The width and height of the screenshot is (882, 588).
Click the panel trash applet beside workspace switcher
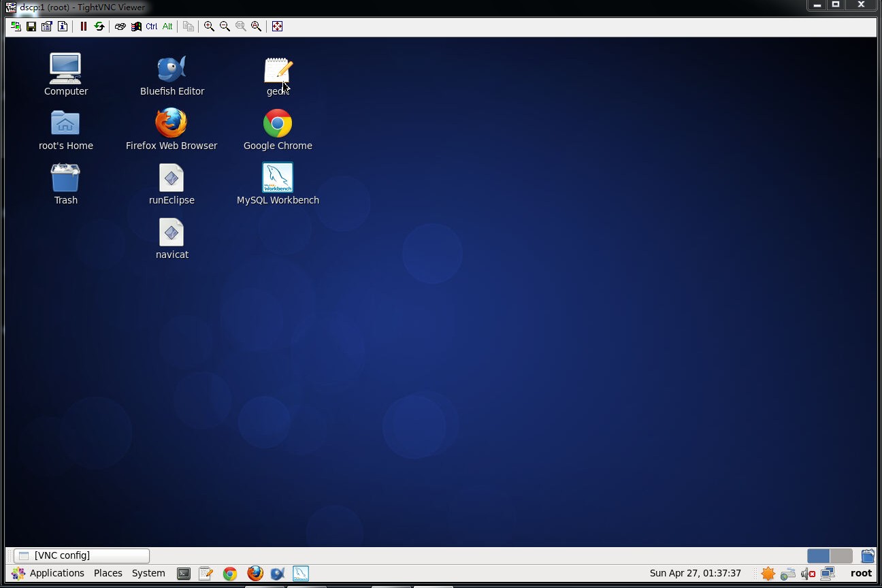coord(868,556)
